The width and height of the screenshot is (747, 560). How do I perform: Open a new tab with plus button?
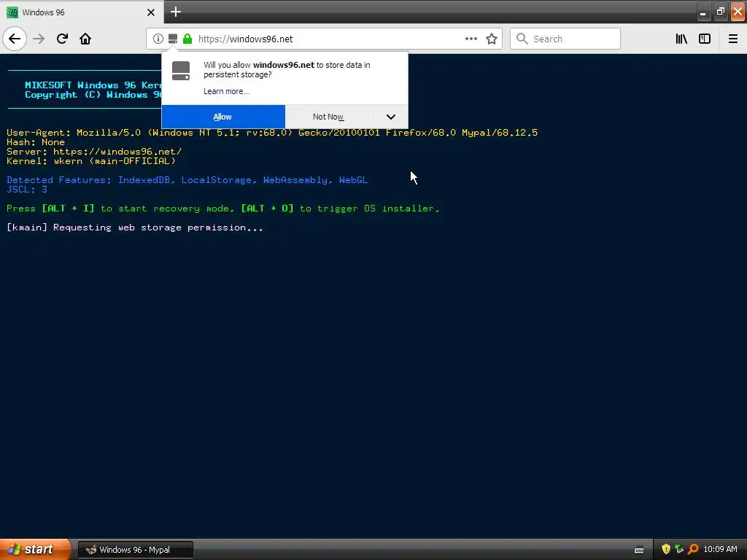[175, 12]
